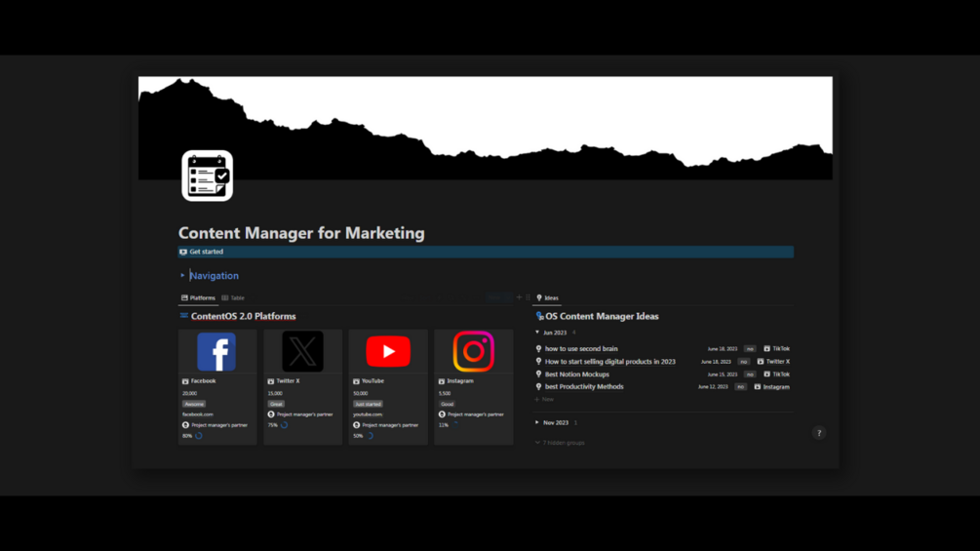Open the facebook.com link on Facebook card
The height and width of the screenshot is (551, 980).
pyautogui.click(x=198, y=414)
